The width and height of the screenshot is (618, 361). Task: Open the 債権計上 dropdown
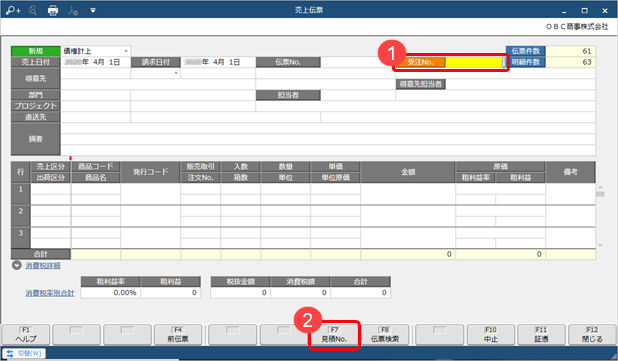click(x=126, y=51)
